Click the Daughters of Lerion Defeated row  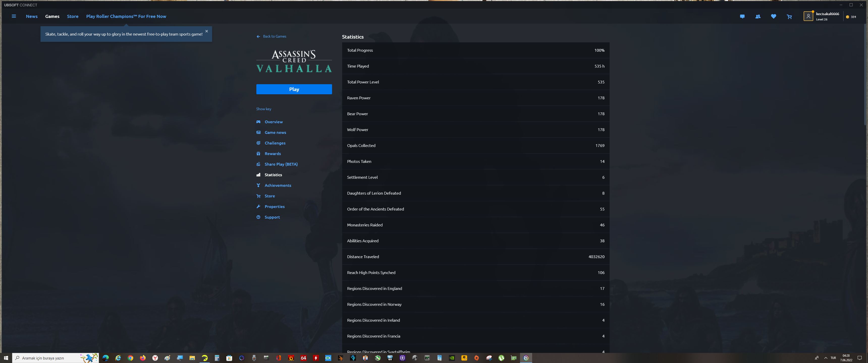pos(475,193)
